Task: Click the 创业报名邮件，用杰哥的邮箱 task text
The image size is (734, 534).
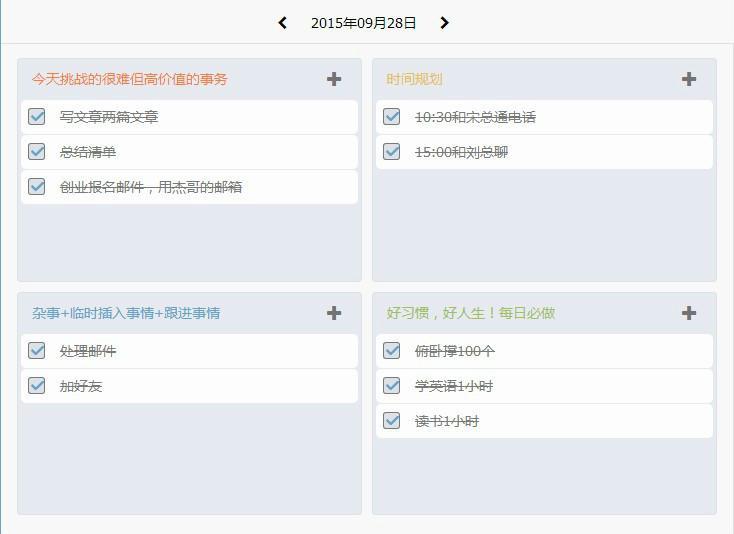Action: (x=151, y=187)
